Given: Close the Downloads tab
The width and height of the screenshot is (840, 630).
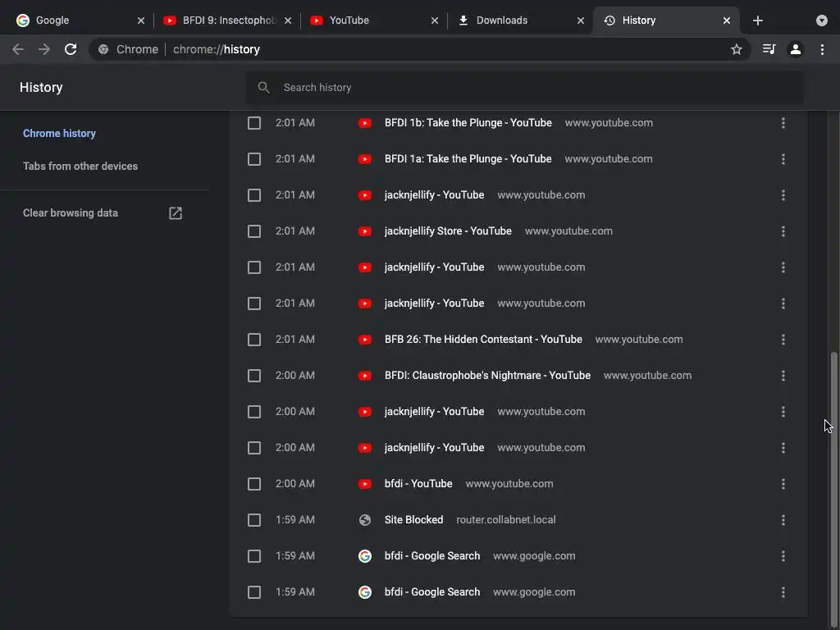Looking at the screenshot, I should coord(581,21).
